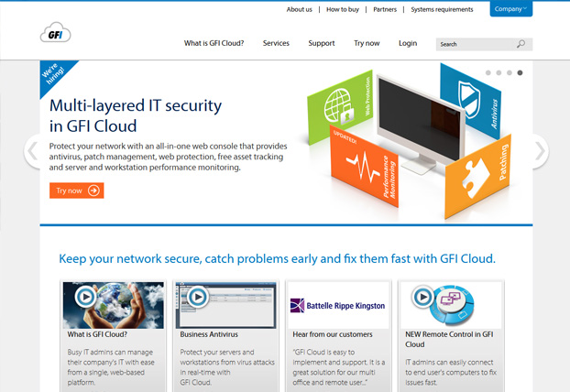
Task: Click the GFI Cloud is easy quote
Action: click(339, 367)
